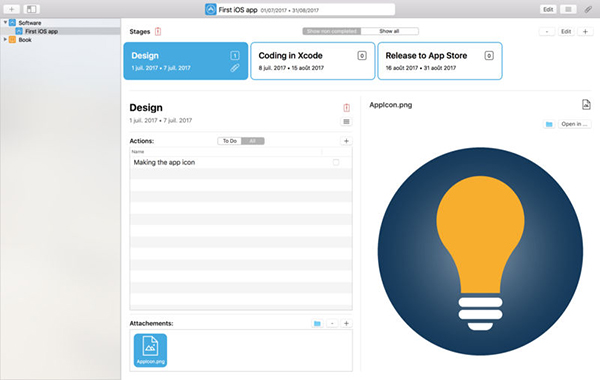Click the list view icon under Design
This screenshot has height=380, width=600.
pos(346,122)
